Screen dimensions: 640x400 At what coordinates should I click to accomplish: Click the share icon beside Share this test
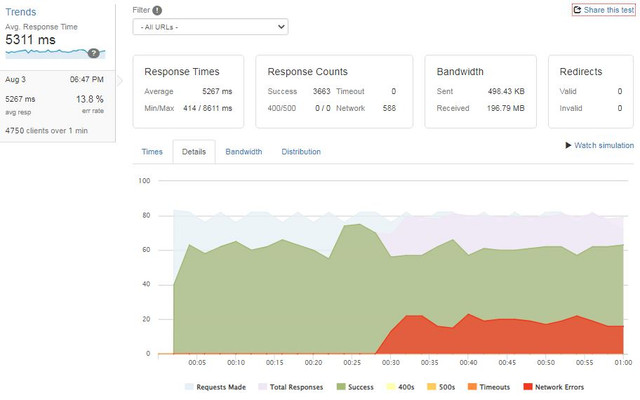coord(577,10)
